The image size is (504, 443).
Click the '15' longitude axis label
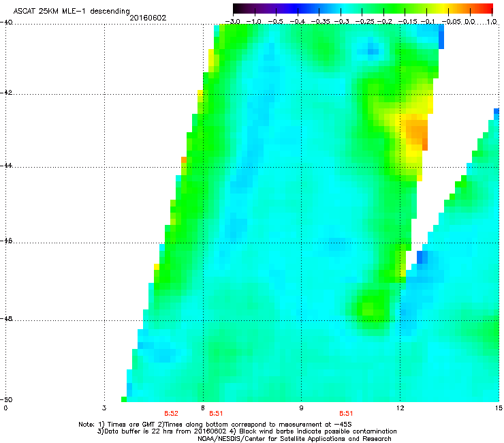499,408
